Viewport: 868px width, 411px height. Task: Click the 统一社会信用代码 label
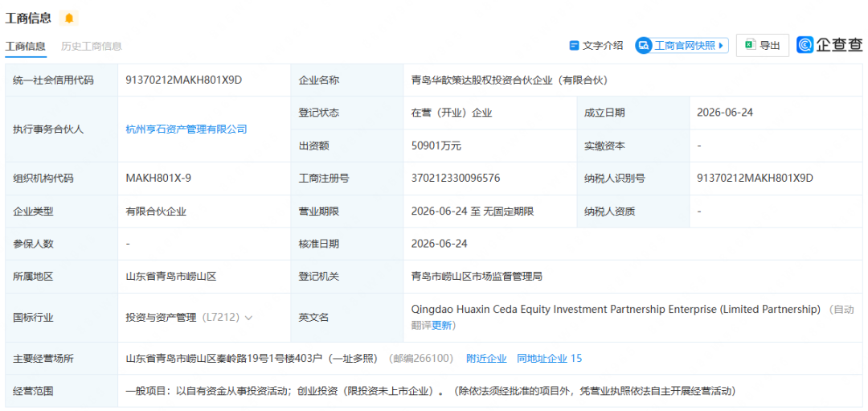pos(53,80)
